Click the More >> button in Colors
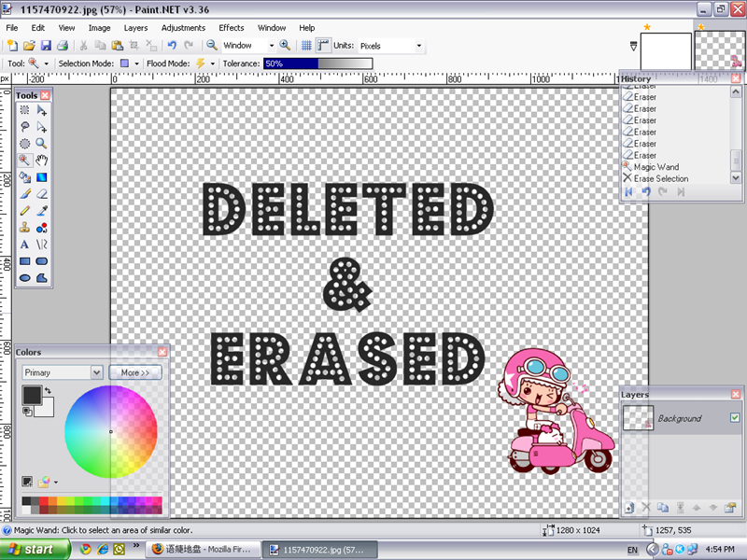Image resolution: width=747 pixels, height=560 pixels. tap(135, 372)
